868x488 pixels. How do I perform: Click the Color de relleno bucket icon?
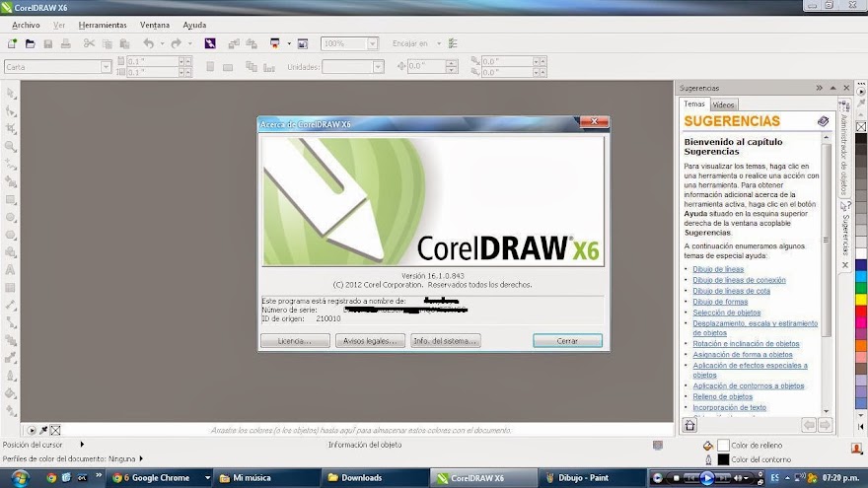coord(708,446)
